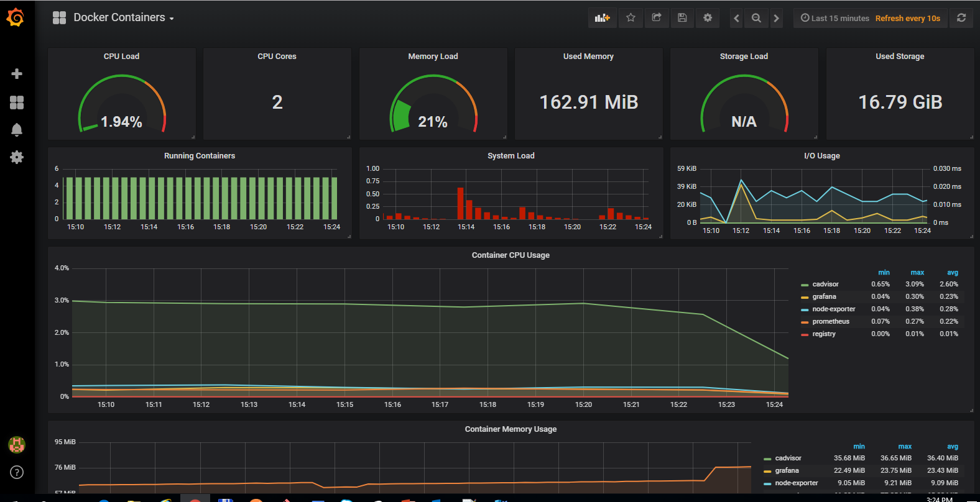Sort Memory Usage legend by max column
Screen dimensions: 980x502
click(905, 446)
